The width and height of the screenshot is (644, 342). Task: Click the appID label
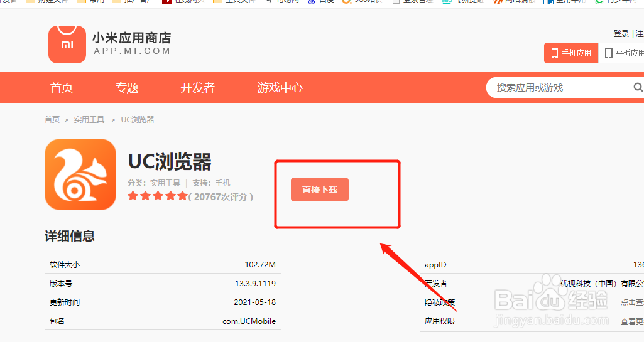pos(435,265)
